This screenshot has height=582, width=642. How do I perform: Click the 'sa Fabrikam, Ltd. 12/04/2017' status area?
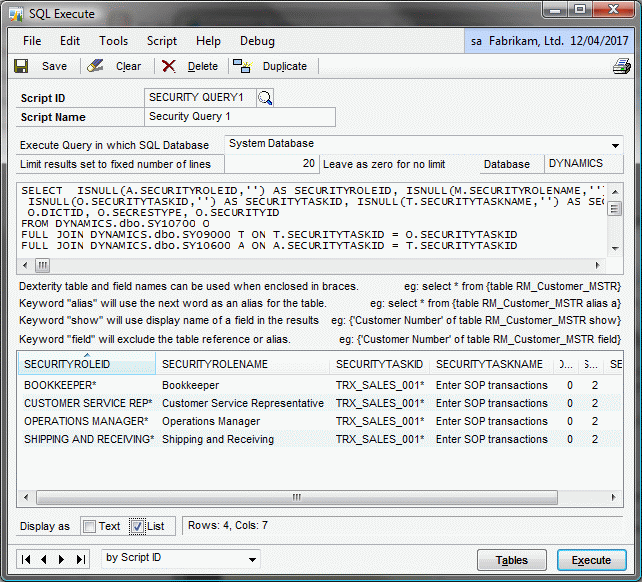click(549, 41)
